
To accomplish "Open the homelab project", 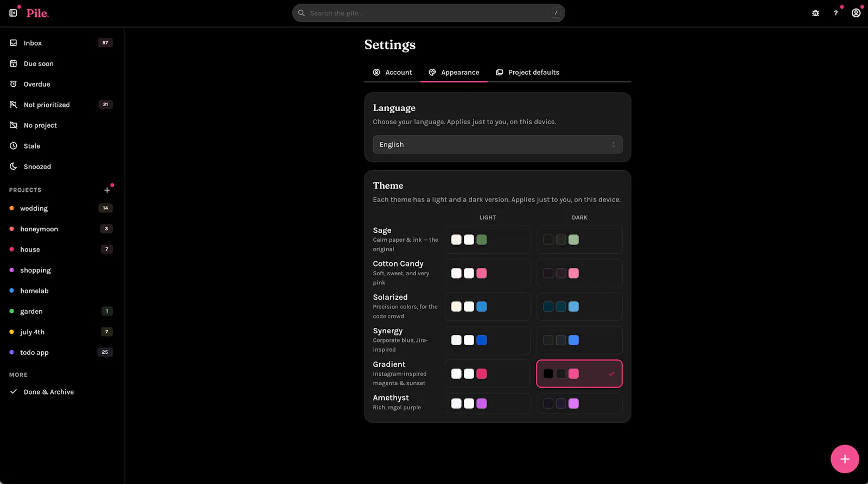I will click(61, 291).
